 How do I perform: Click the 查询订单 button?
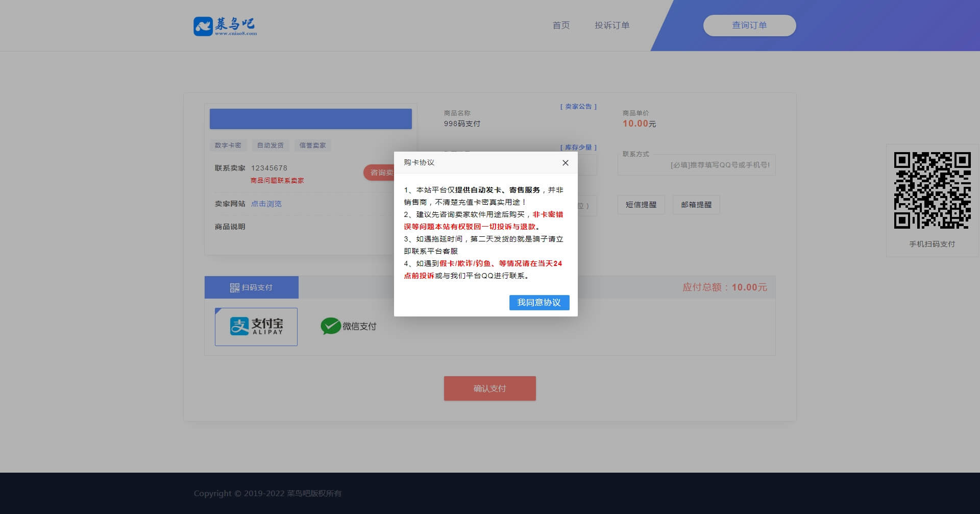(x=749, y=26)
